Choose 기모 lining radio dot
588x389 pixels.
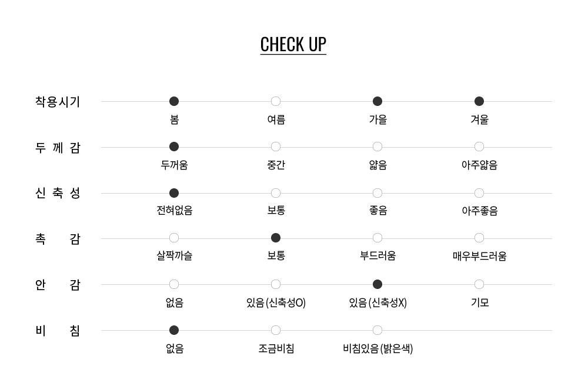click(x=479, y=284)
